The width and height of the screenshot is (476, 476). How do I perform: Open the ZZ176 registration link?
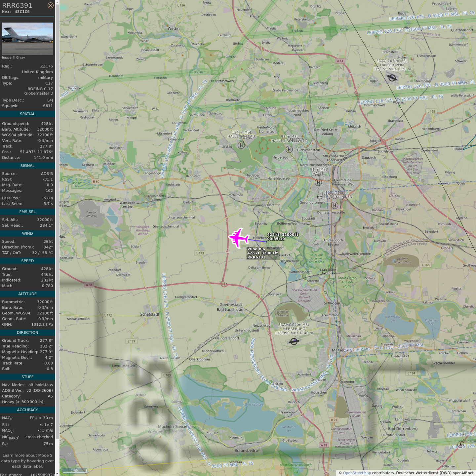pos(46,66)
